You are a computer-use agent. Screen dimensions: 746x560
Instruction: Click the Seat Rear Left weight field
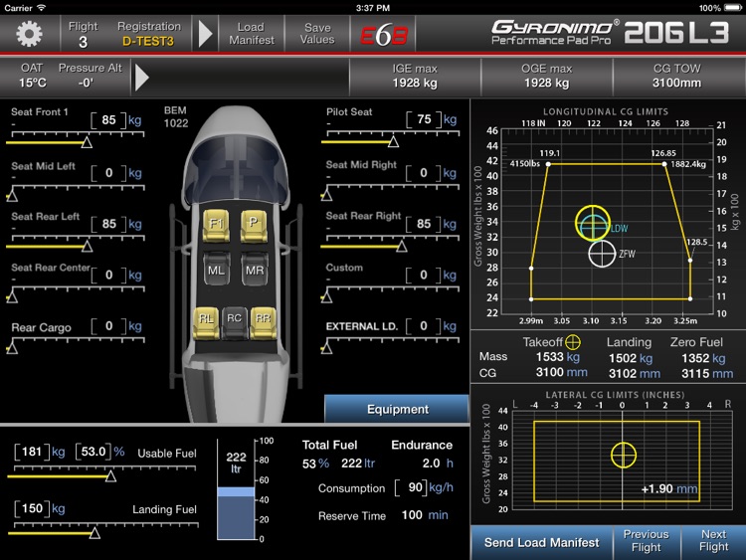pos(109,224)
